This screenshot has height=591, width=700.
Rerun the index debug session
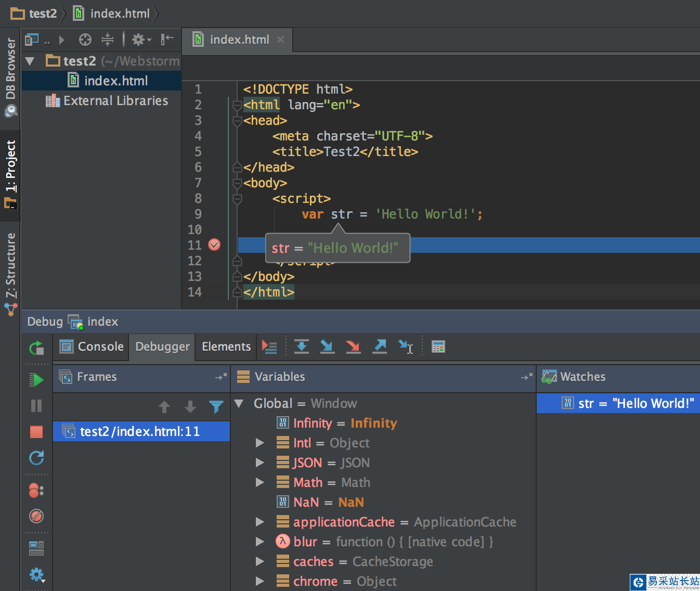[x=36, y=348]
